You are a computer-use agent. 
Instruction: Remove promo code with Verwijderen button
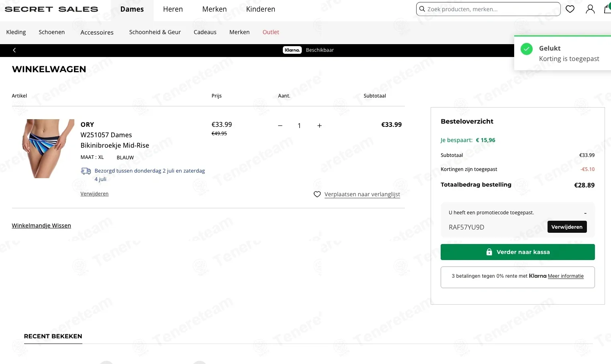point(567,227)
